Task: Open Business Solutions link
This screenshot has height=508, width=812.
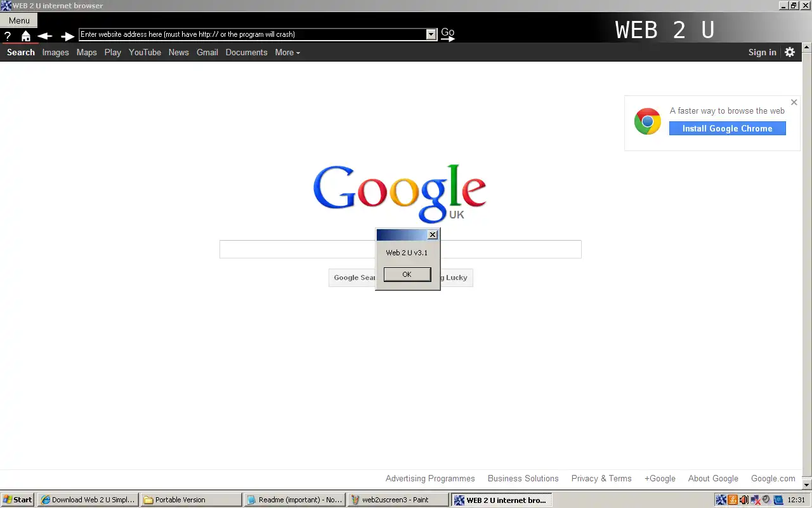Action: pos(523,479)
